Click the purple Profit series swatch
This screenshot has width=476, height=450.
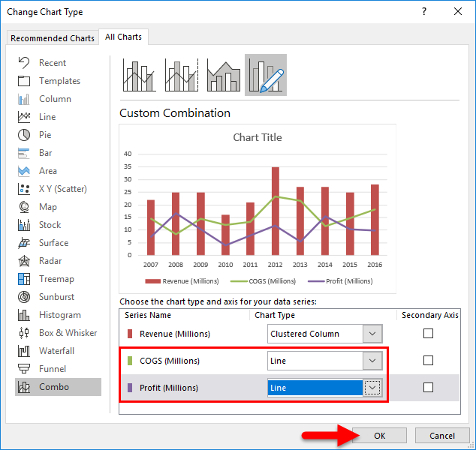(x=130, y=388)
